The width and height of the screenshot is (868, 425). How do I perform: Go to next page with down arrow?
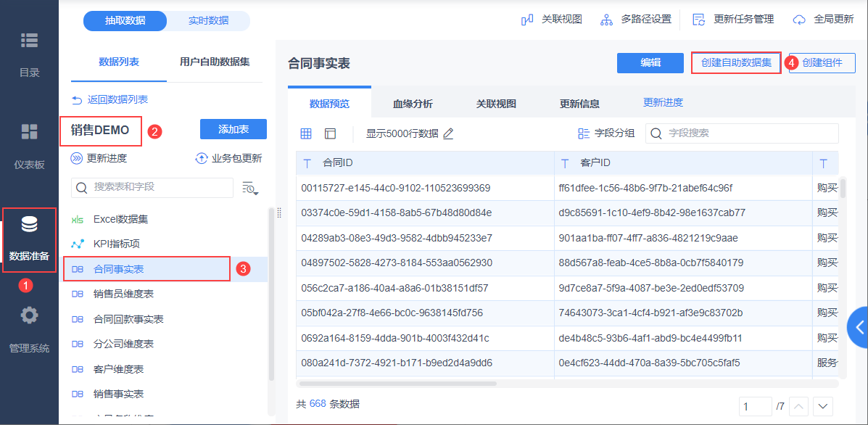tap(823, 407)
